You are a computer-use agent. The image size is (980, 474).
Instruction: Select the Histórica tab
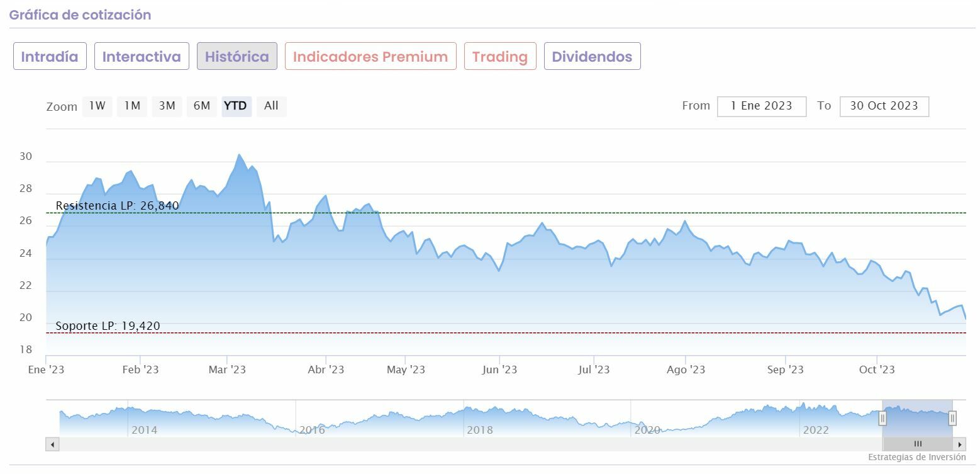(237, 57)
